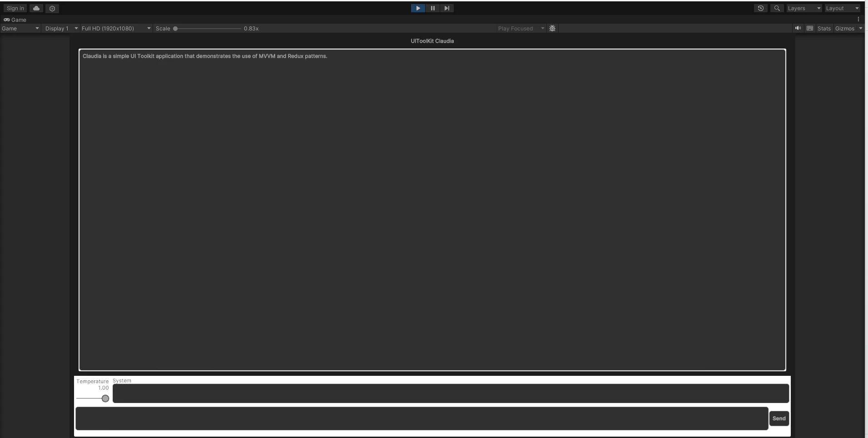This screenshot has height=438, width=868.
Task: Select the Game tab
Action: [x=15, y=20]
